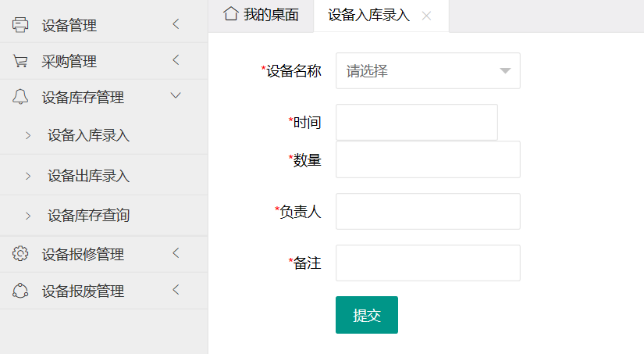Focus the 时间 input field
Viewport: 644px width, 354px height.
tap(416, 122)
